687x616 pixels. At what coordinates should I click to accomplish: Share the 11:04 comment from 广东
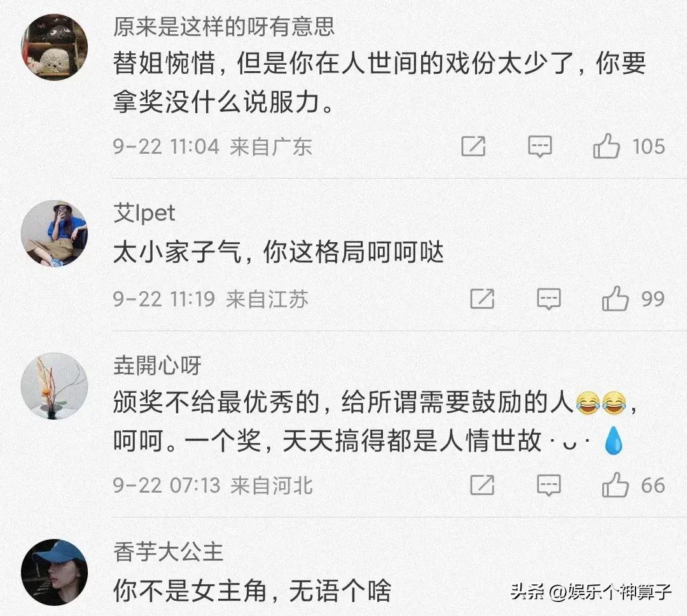click(x=474, y=146)
